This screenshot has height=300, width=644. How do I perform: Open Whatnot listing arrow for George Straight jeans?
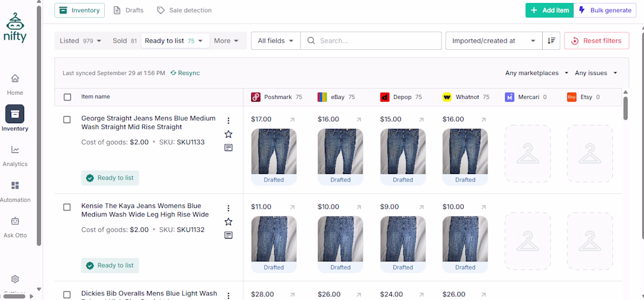point(484,120)
